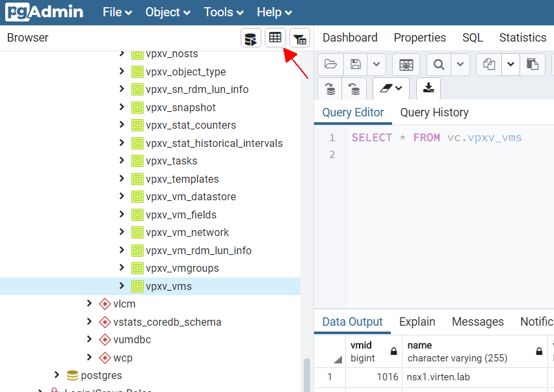Click the Download results icon
The height and width of the screenshot is (392, 554).
tap(429, 88)
